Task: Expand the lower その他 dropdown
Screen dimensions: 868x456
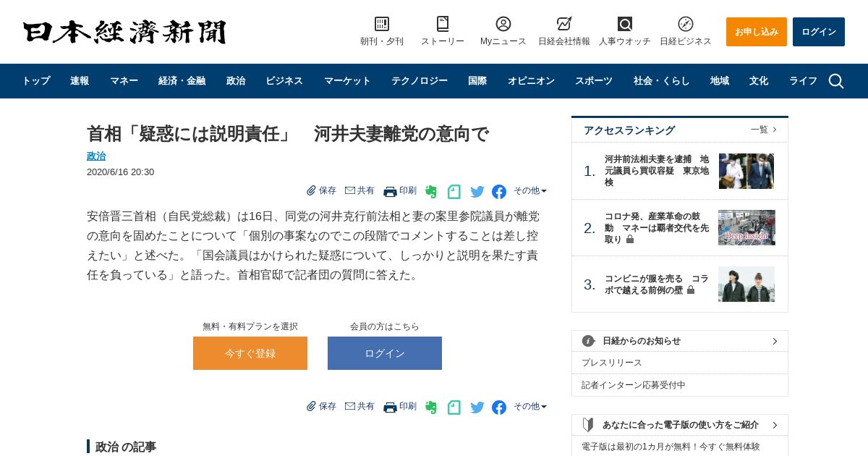Action: coord(530,406)
